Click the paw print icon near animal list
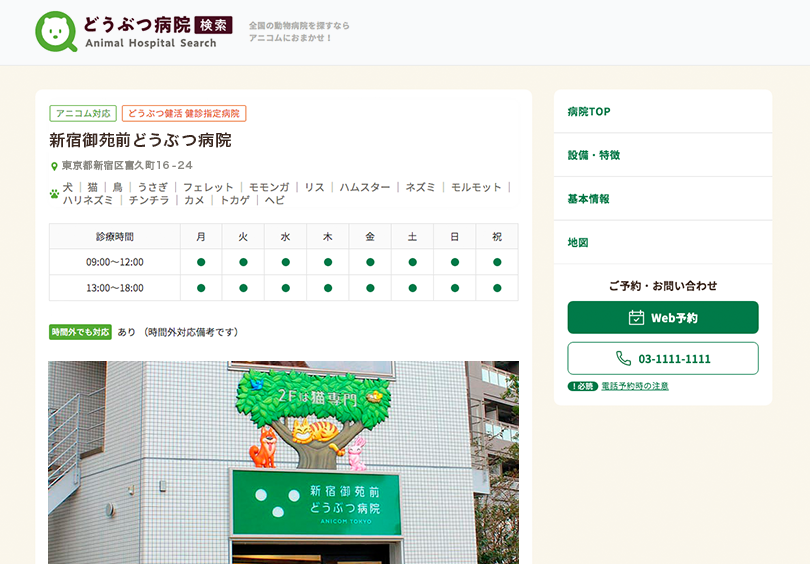 pyautogui.click(x=55, y=194)
